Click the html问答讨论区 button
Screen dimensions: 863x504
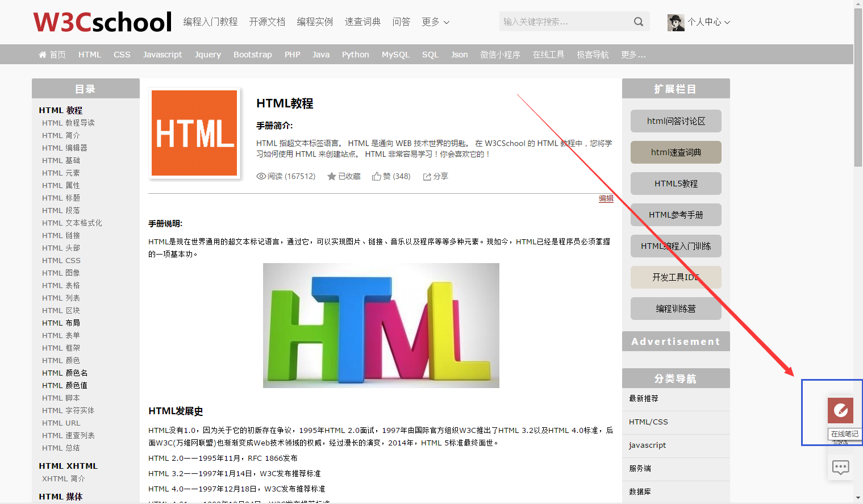(676, 121)
